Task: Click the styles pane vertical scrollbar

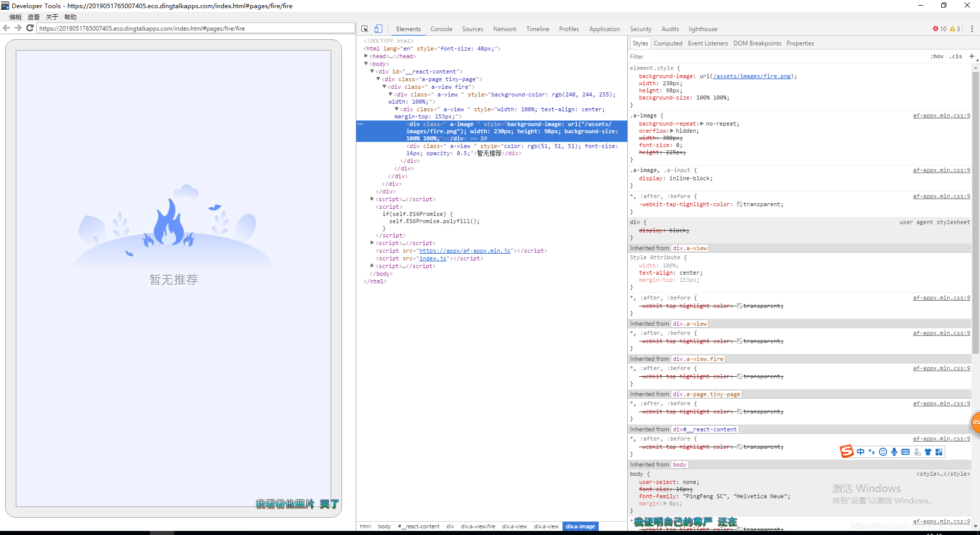Action: [x=975, y=212]
